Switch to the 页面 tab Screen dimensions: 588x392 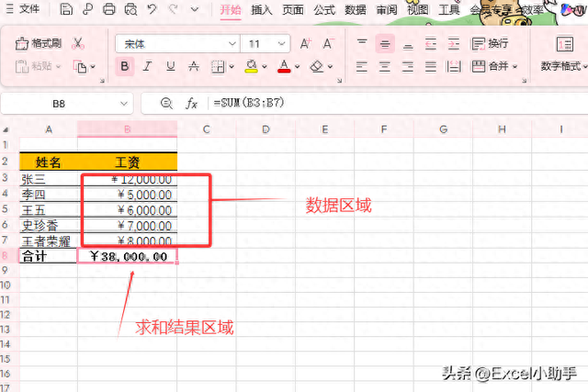pos(293,10)
